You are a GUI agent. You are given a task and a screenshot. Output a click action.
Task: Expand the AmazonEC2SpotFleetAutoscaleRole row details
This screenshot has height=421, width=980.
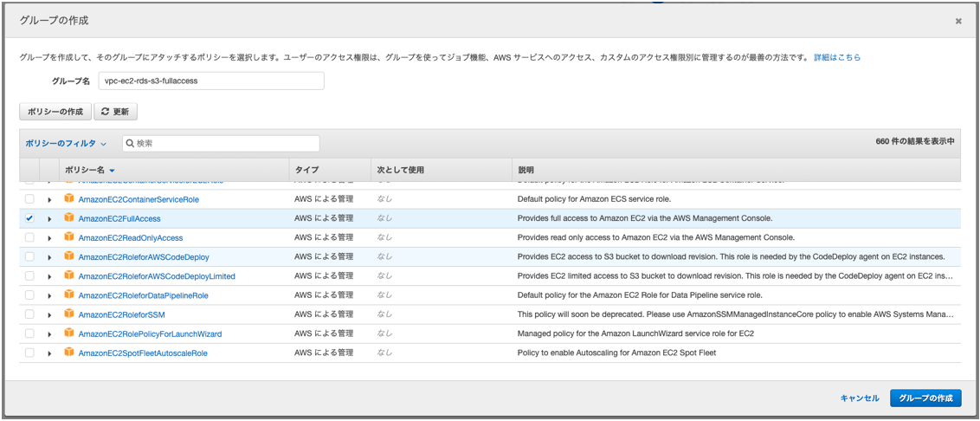(x=49, y=353)
